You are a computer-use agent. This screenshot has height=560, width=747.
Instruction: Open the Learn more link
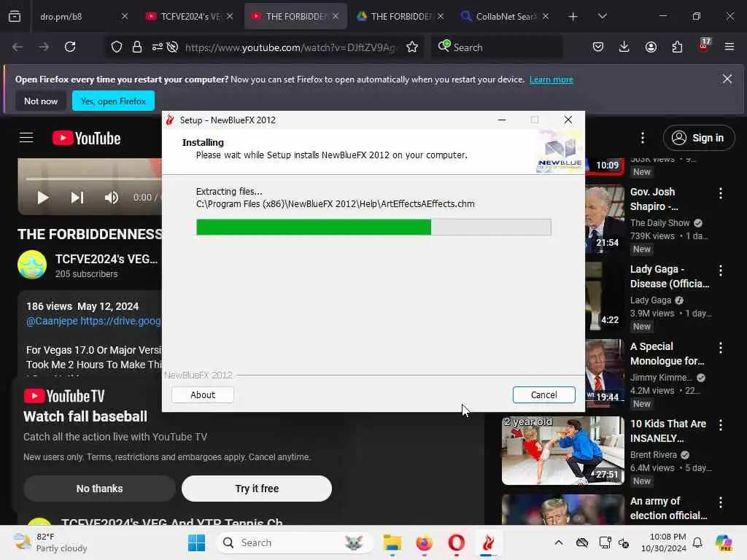click(551, 79)
